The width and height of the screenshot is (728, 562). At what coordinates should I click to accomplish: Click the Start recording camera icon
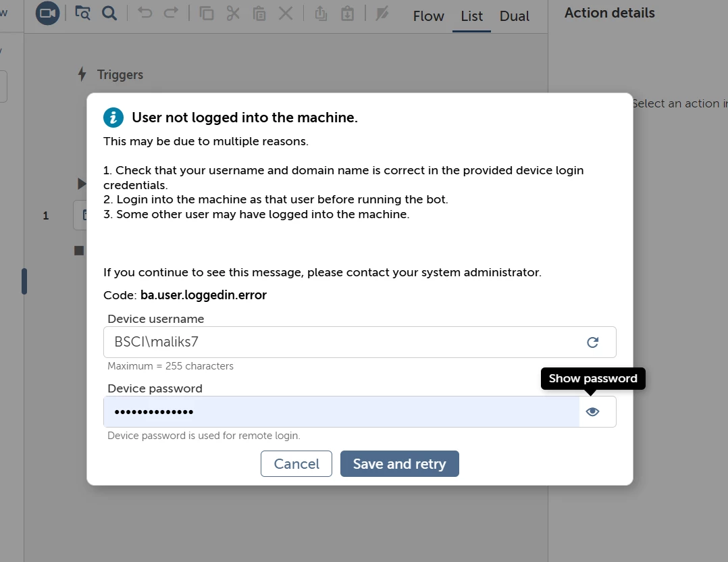(x=47, y=13)
